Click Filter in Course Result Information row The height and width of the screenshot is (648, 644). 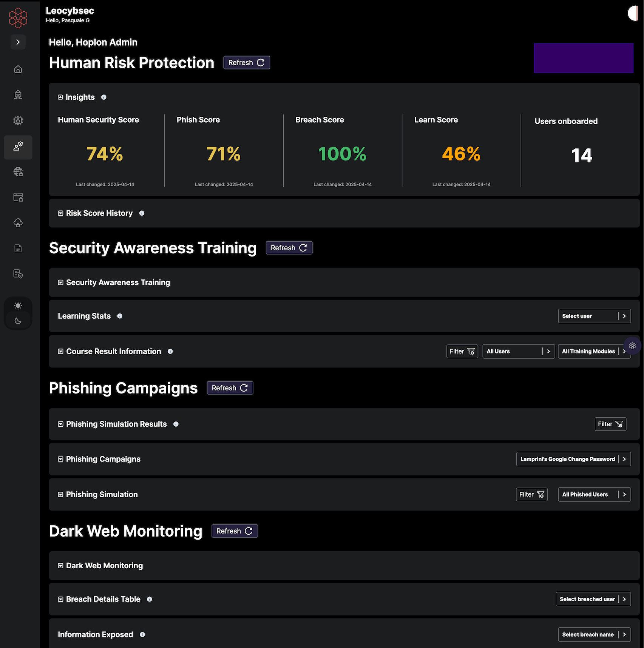[x=462, y=352]
